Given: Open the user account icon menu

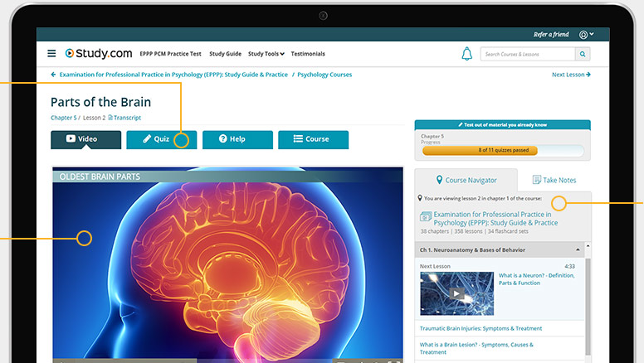Looking at the screenshot, I should tap(587, 35).
